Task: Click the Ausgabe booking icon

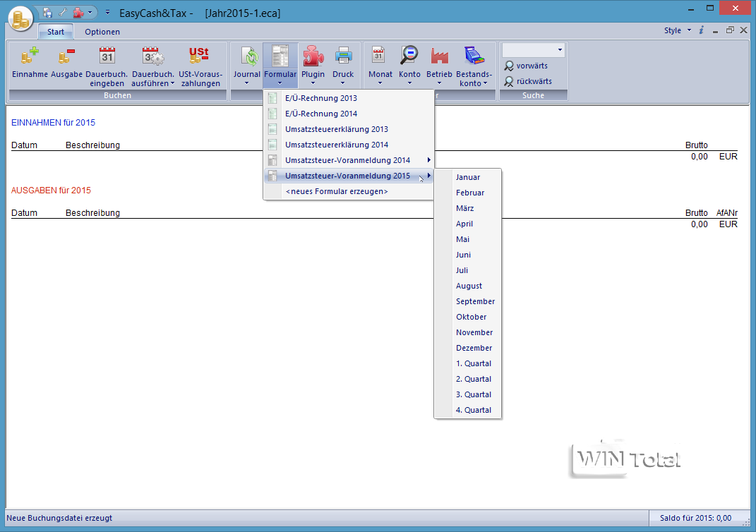Action: coord(66,56)
